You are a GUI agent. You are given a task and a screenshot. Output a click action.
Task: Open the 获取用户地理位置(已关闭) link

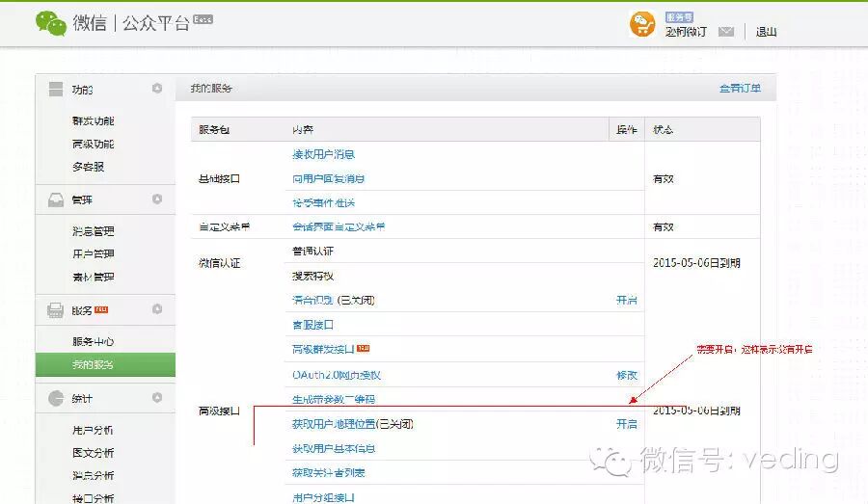tap(353, 424)
